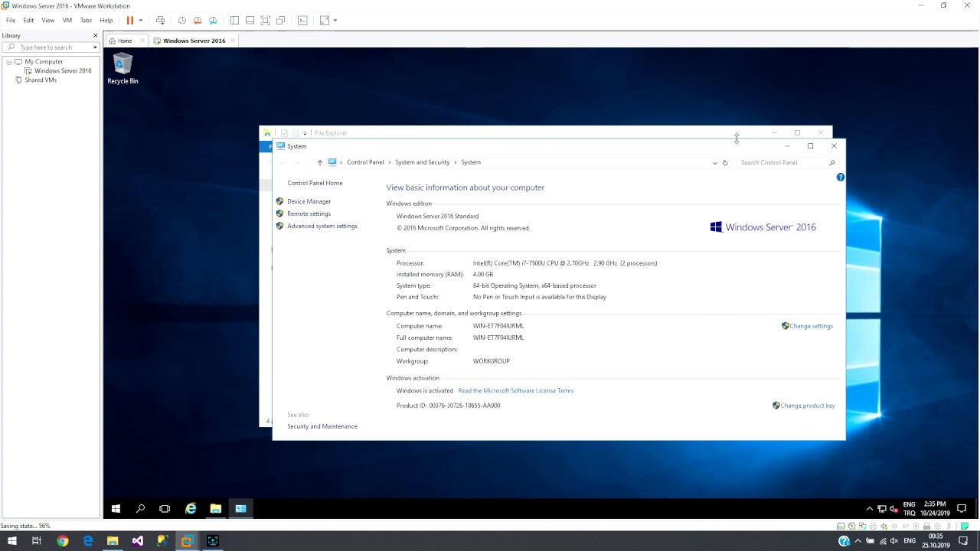Send Ctrl+Alt+Del to the virtual machine

point(160,21)
